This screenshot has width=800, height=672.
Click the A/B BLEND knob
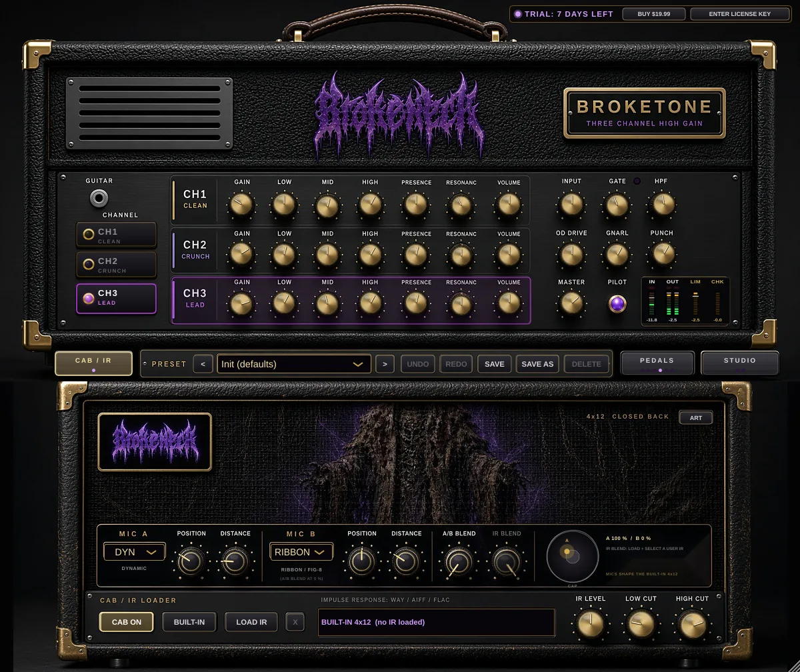[x=459, y=562]
